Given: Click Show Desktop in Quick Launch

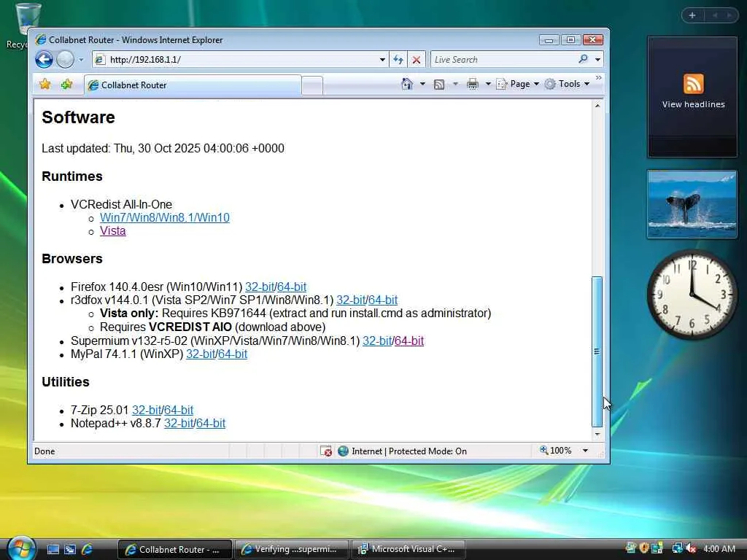Looking at the screenshot, I should coord(53,550).
